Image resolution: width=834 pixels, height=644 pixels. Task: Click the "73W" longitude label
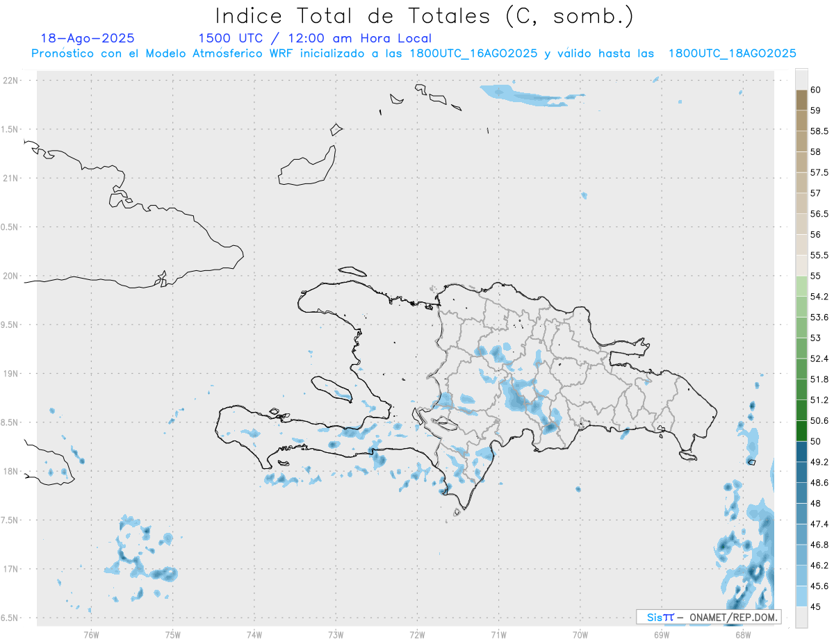pos(336,634)
